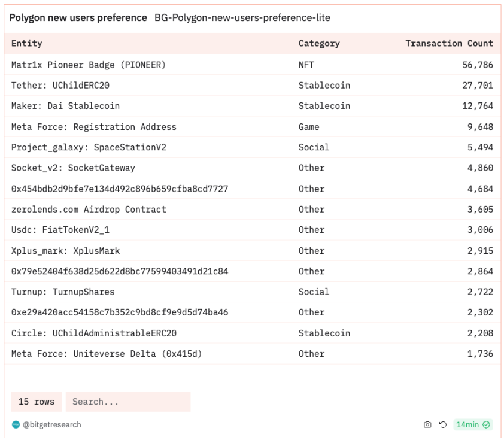
Task: Click the Search input field
Action: point(128,402)
